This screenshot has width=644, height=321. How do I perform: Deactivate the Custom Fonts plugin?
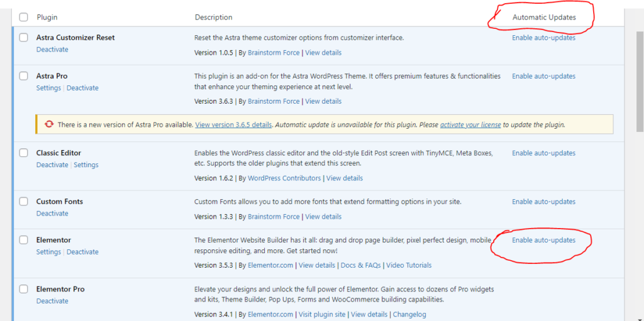tap(52, 214)
